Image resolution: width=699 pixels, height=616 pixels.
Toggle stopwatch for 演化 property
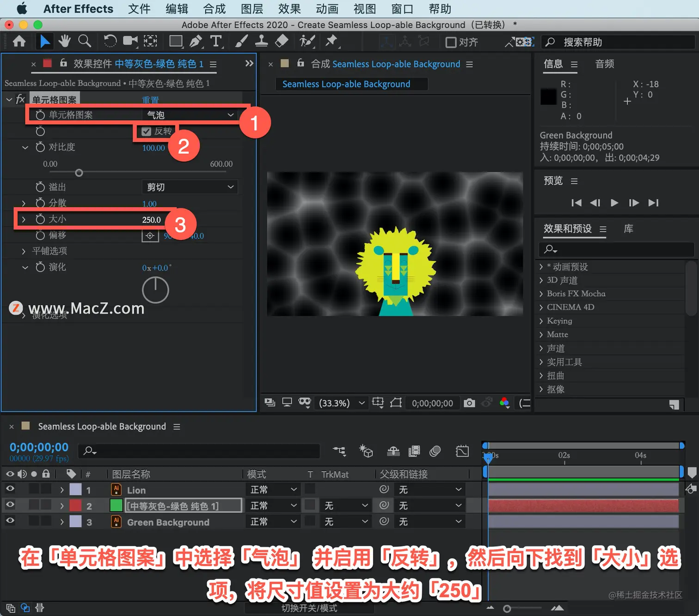(40, 267)
